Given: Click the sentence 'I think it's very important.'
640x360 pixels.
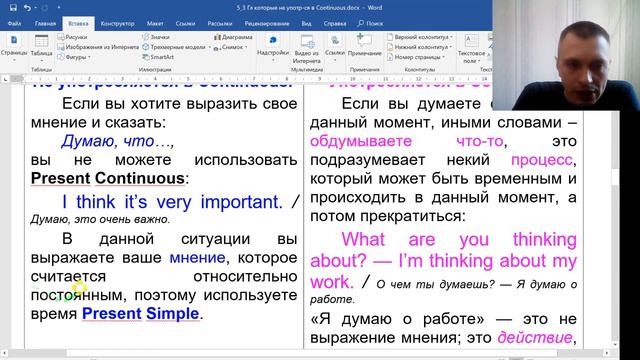Looking at the screenshot, I should click(x=172, y=202).
